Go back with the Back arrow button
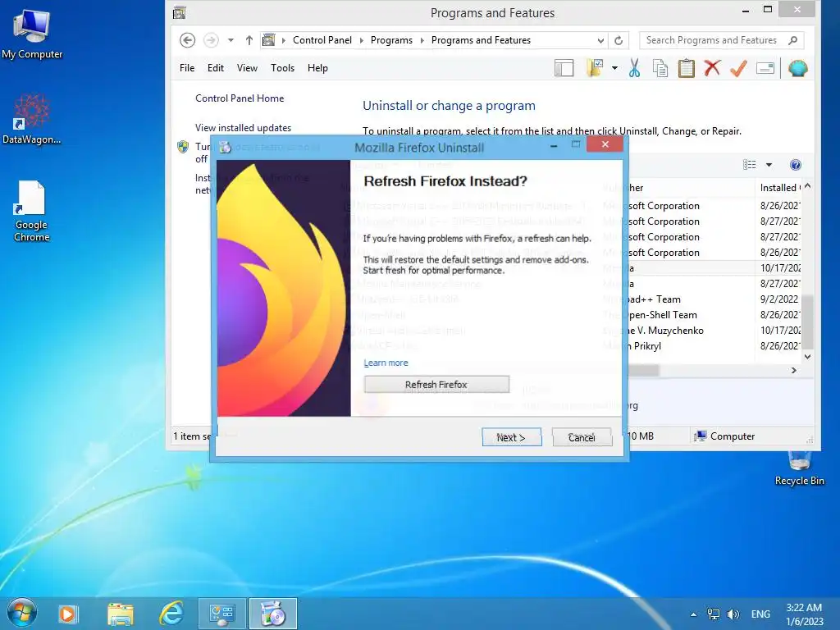 188,40
